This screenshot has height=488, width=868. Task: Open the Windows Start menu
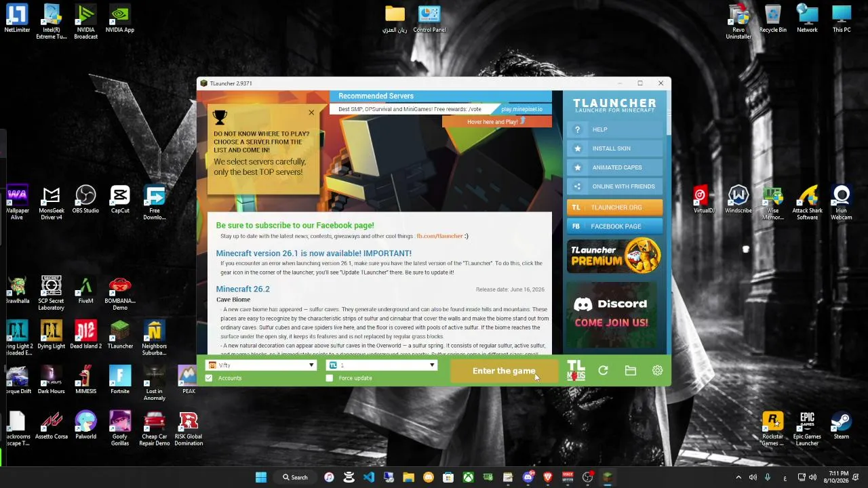coord(261,477)
